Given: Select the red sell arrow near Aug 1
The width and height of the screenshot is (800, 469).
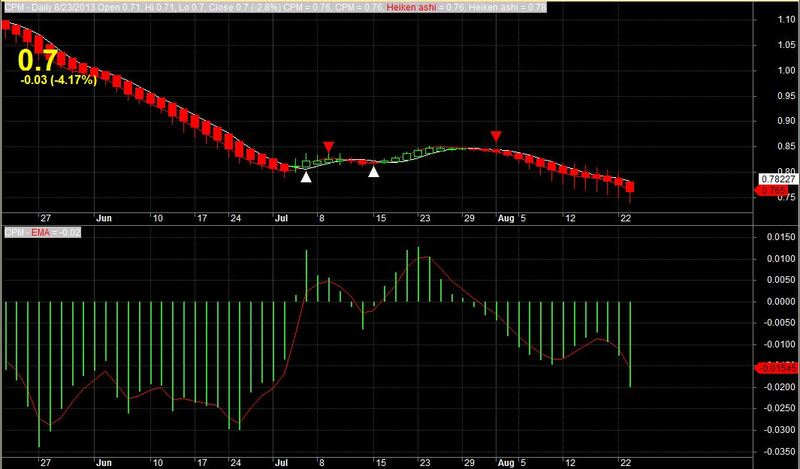Looking at the screenshot, I should pyautogui.click(x=496, y=136).
